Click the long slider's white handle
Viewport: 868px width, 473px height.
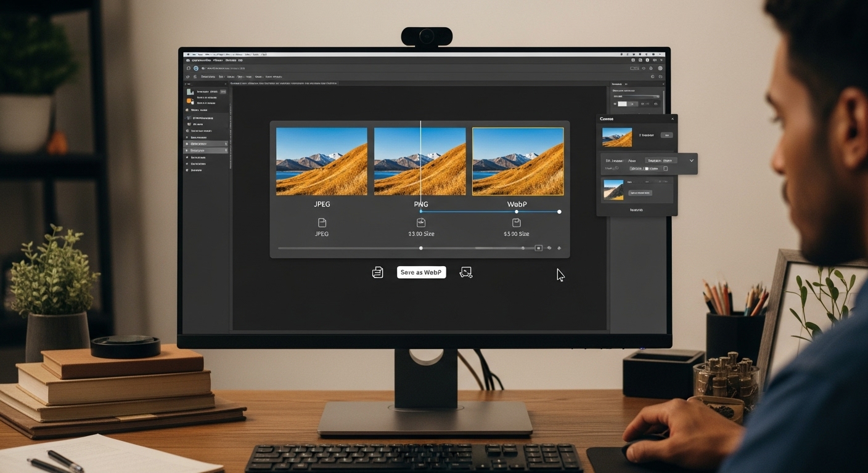[x=421, y=248]
